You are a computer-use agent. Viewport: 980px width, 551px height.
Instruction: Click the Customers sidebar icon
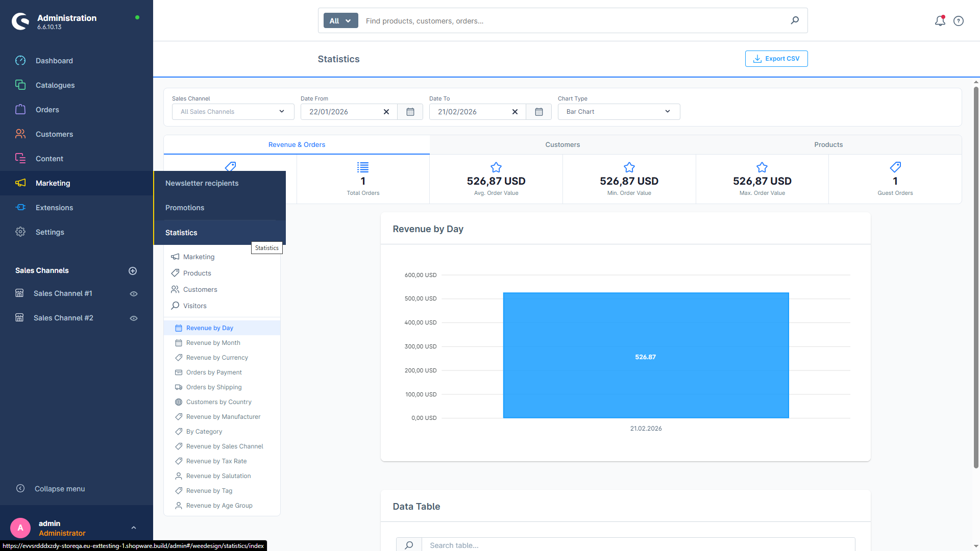click(x=20, y=134)
